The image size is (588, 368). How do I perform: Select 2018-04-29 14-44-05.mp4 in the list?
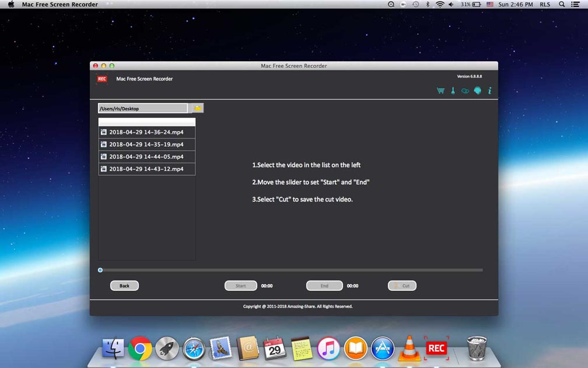pos(146,157)
